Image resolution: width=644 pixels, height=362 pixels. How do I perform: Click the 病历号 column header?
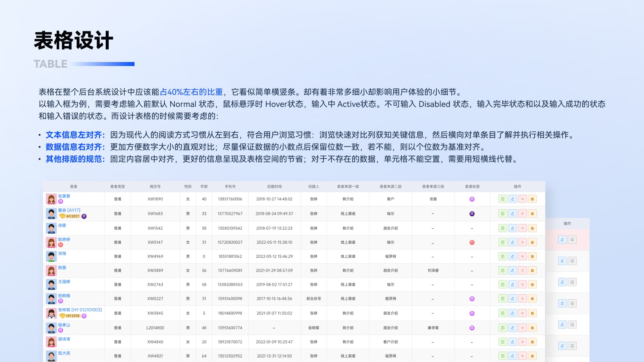[x=155, y=186]
